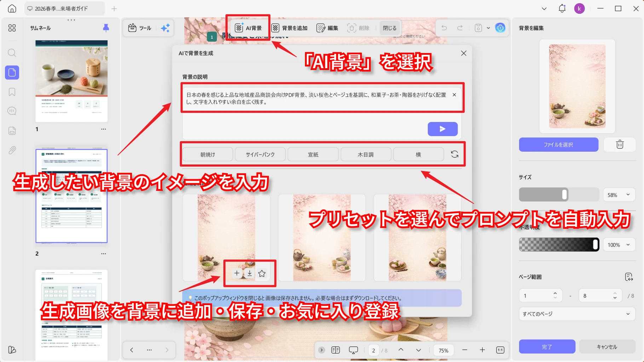The height and width of the screenshot is (362, 644).
Task: Click 完了 button
Action: [547, 347]
